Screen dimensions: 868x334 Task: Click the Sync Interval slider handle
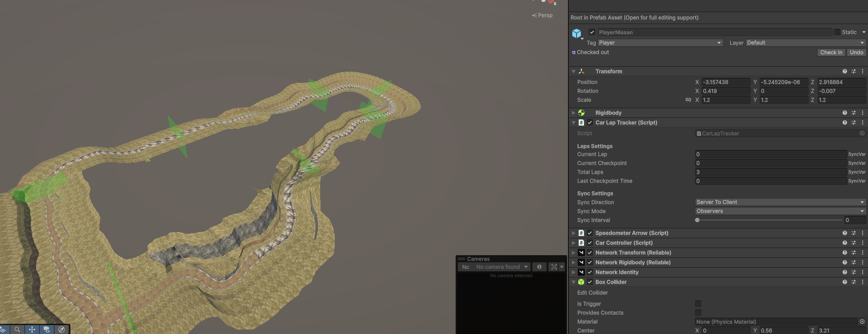(697, 220)
